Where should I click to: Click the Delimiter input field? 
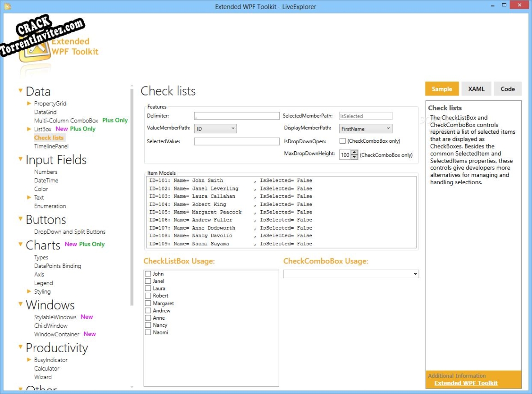tap(236, 116)
